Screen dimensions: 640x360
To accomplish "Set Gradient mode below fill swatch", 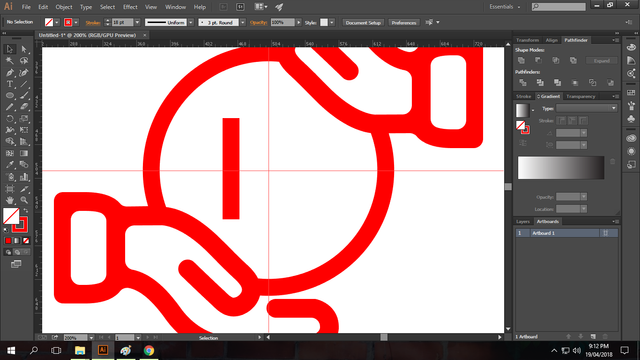I will [17, 241].
